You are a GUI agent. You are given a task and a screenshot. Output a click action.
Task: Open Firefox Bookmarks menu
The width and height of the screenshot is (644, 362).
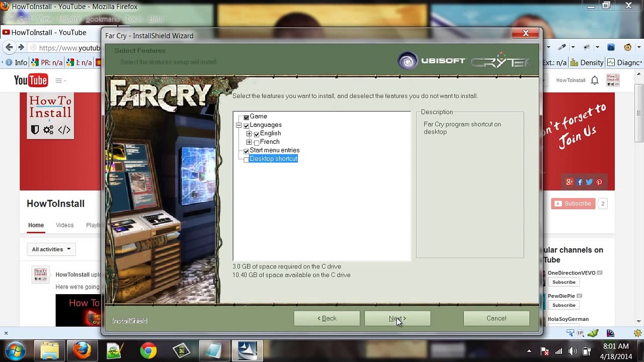coord(103,19)
